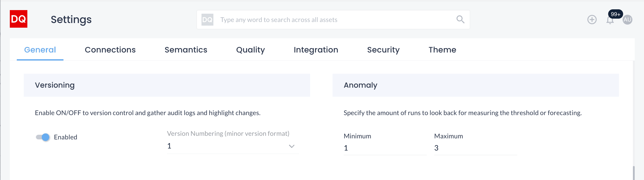Image resolution: width=644 pixels, height=180 pixels.
Task: Select the Settings page heading area
Action: pyautogui.click(x=71, y=19)
